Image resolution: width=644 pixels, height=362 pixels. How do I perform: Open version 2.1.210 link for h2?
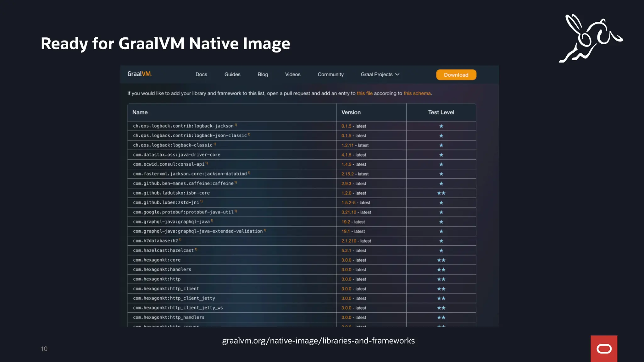click(x=349, y=241)
